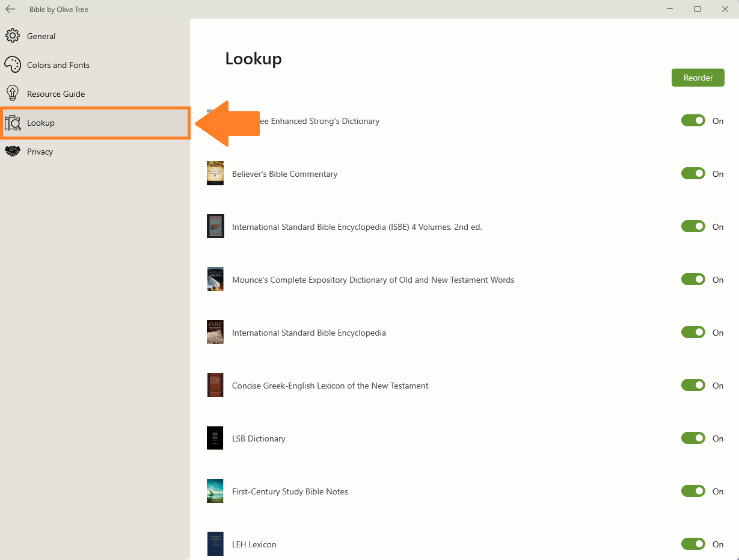Click Mounce's Expository Dictionary cover thumbnail

215,279
